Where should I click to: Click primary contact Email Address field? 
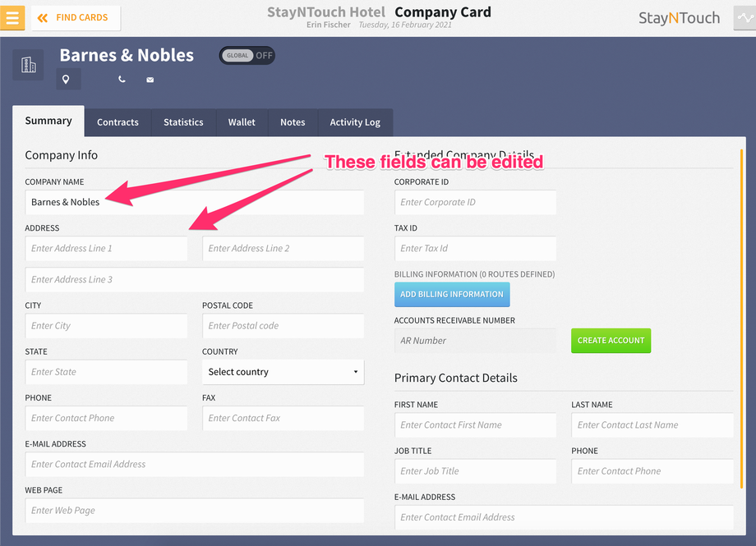[564, 517]
